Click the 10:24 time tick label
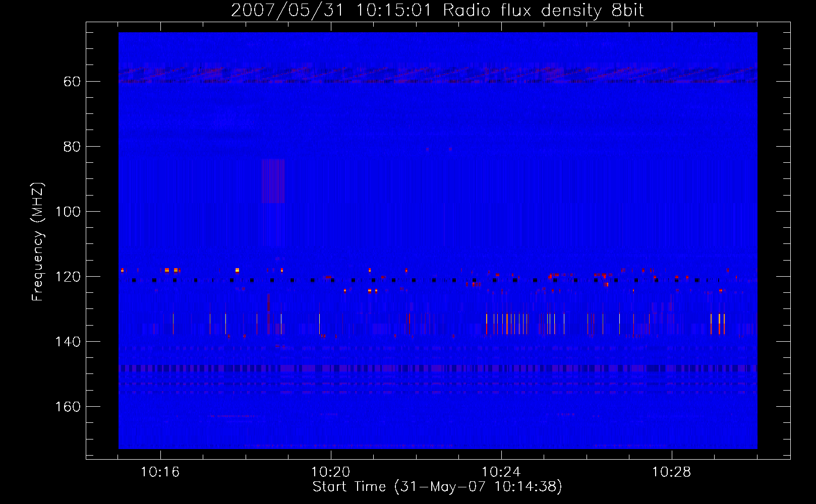The width and height of the screenshot is (816, 504). pyautogui.click(x=501, y=472)
